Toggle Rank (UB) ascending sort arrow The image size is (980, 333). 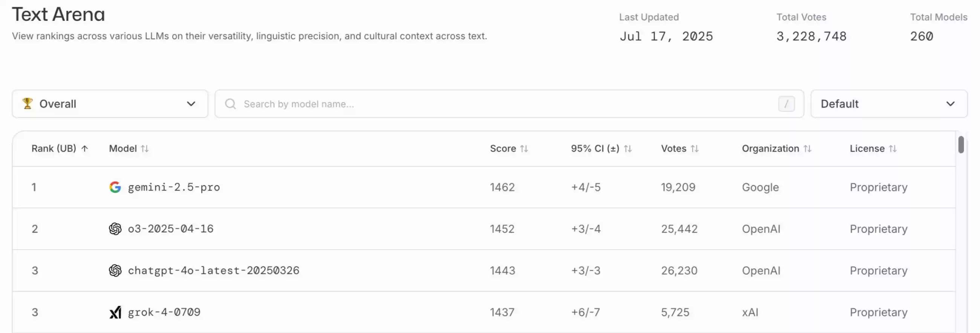pos(85,149)
